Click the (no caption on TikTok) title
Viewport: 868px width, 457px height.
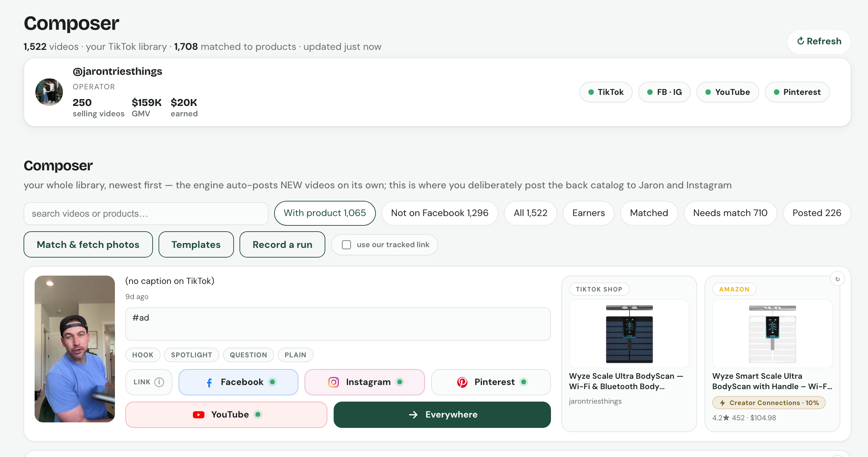coord(170,281)
